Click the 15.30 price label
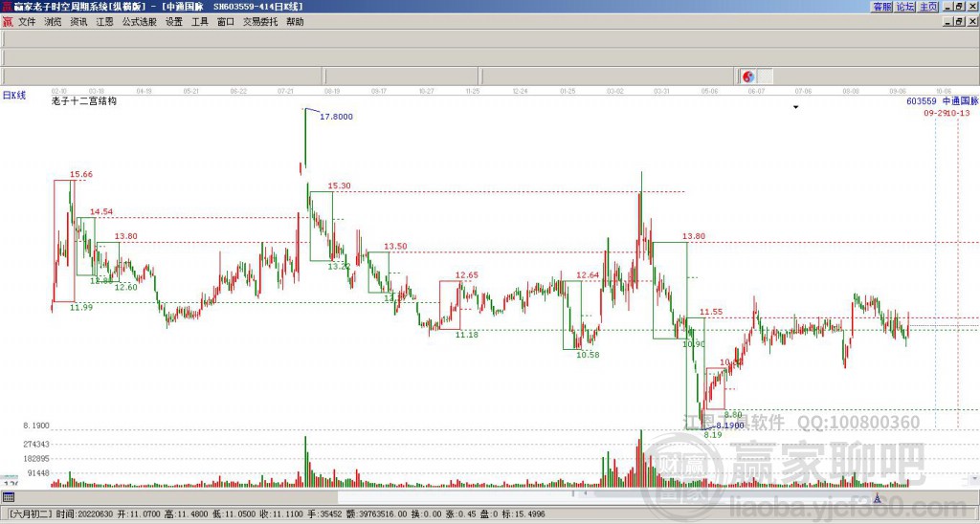 (340, 186)
